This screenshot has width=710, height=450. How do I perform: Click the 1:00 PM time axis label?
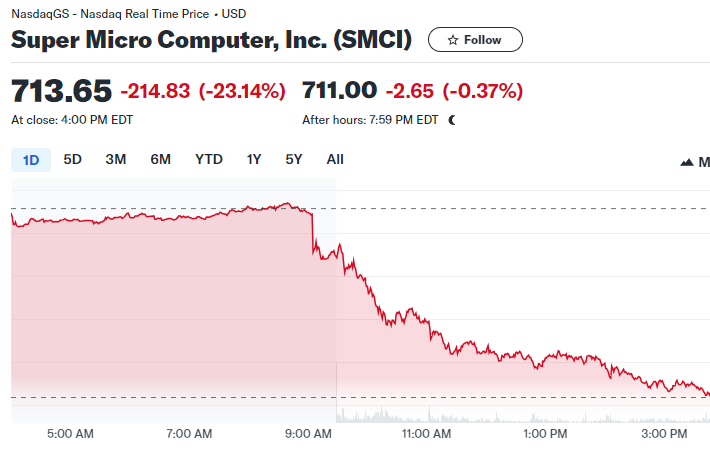545,434
